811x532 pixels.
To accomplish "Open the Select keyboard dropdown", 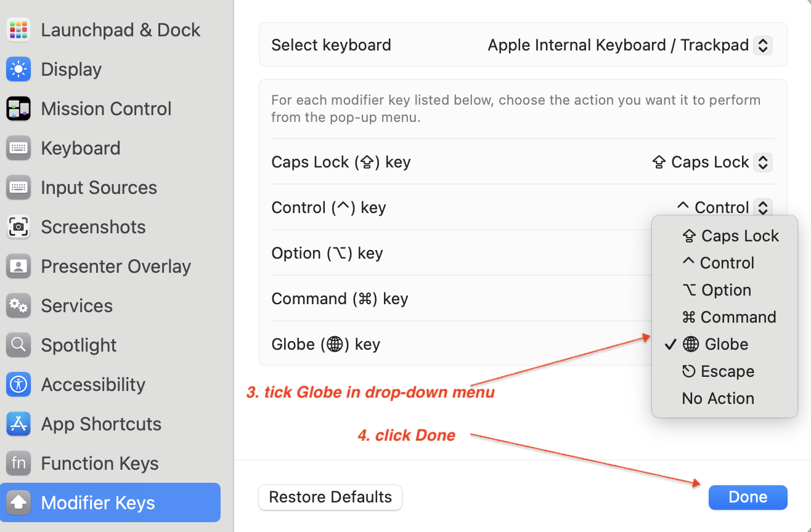I will [x=762, y=45].
